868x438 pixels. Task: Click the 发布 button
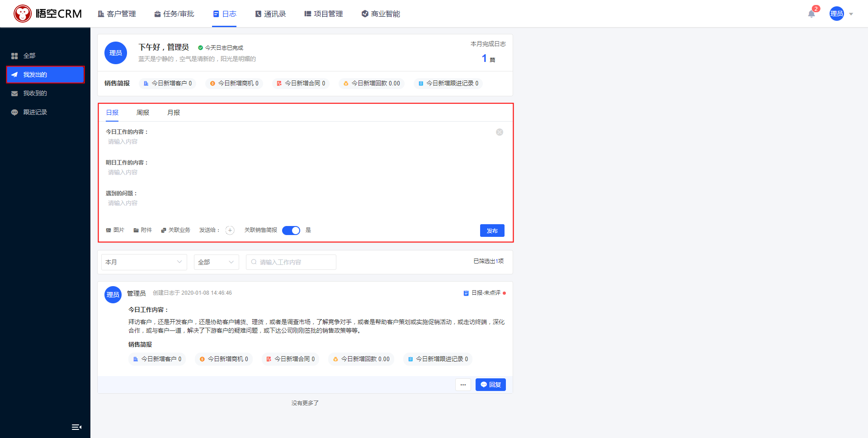pos(492,231)
